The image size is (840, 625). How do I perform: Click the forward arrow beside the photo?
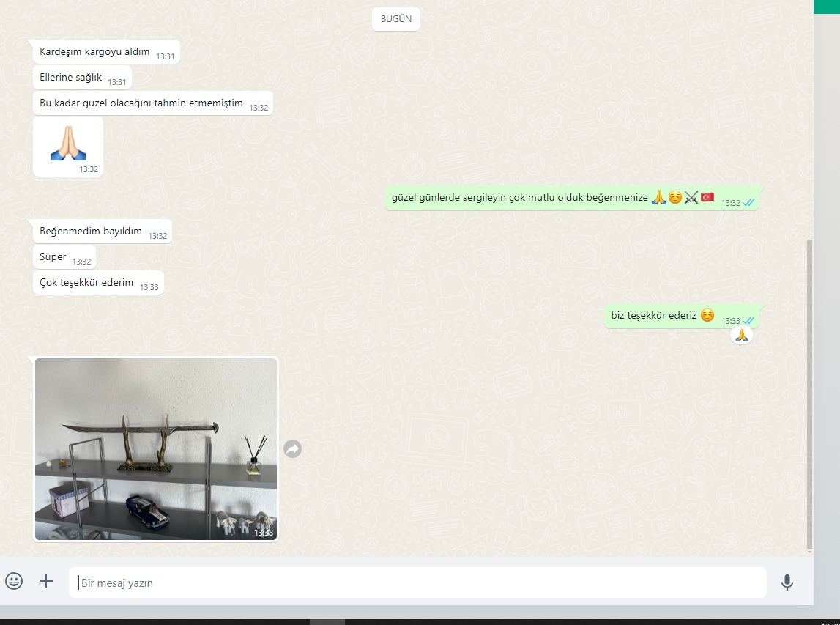tap(292, 449)
